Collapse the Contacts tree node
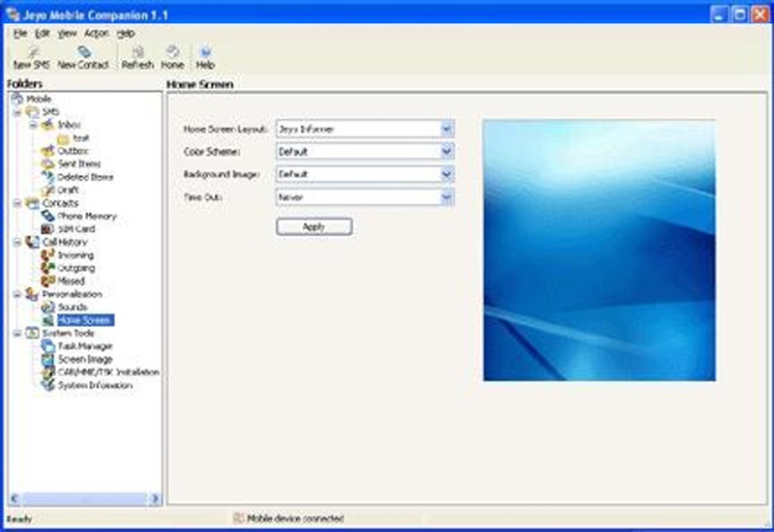774x532 pixels. (17, 203)
